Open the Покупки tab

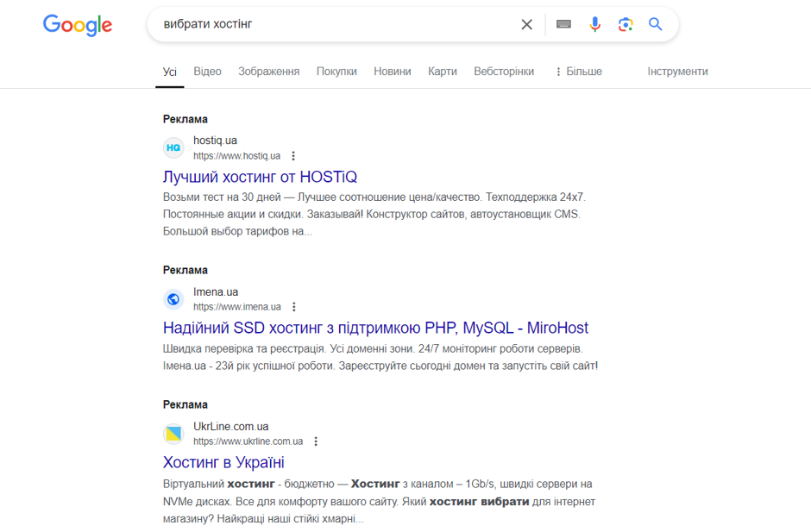coord(336,72)
